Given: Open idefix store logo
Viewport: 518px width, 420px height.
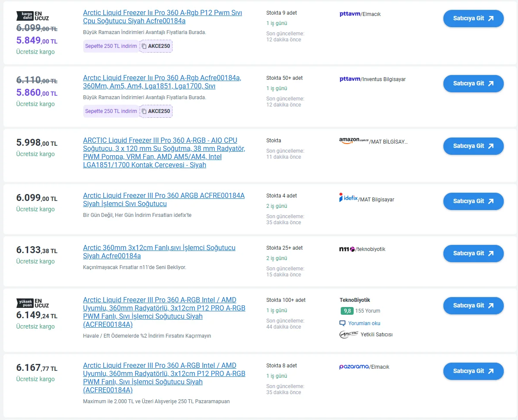Looking at the screenshot, I should pyautogui.click(x=348, y=198).
